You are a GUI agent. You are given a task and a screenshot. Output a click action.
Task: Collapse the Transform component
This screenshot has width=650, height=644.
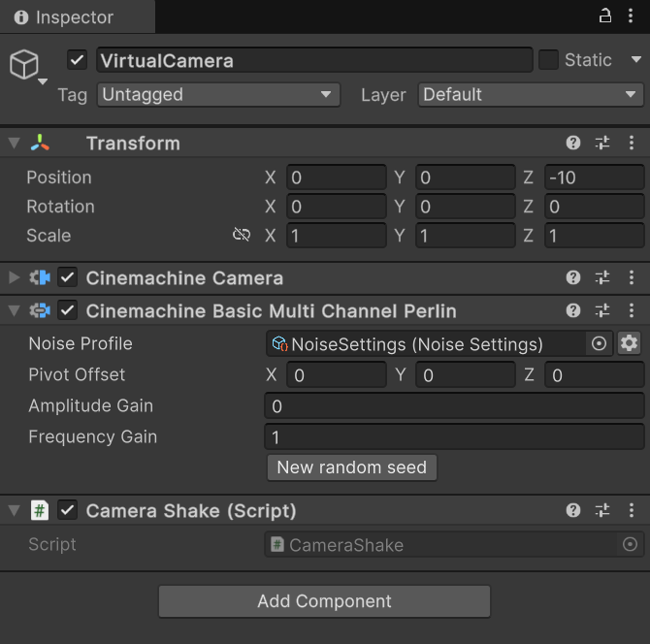pyautogui.click(x=15, y=143)
